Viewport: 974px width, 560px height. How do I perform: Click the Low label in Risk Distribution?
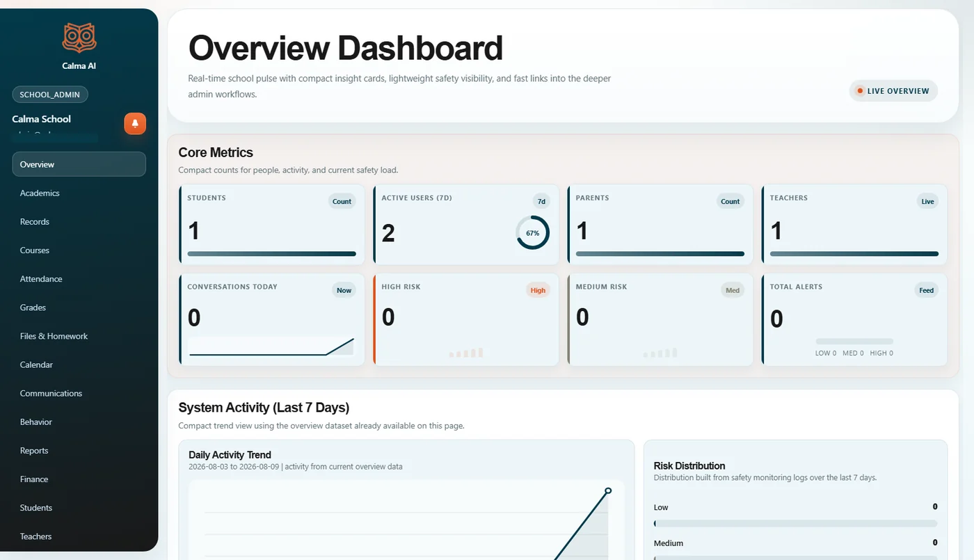[x=661, y=507]
